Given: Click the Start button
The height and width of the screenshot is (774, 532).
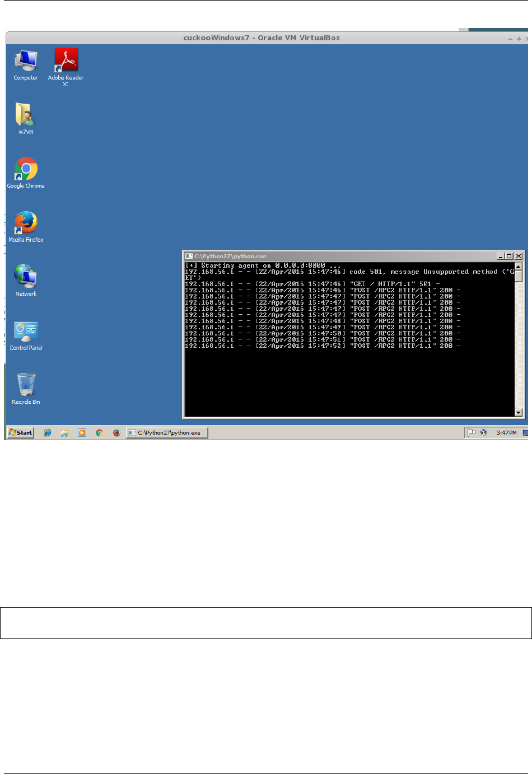Looking at the screenshot, I should (21, 432).
